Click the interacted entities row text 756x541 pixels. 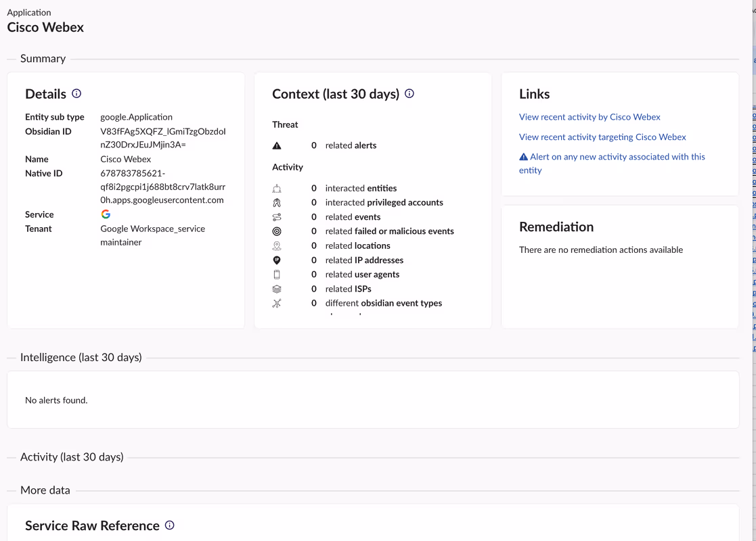[361, 189]
